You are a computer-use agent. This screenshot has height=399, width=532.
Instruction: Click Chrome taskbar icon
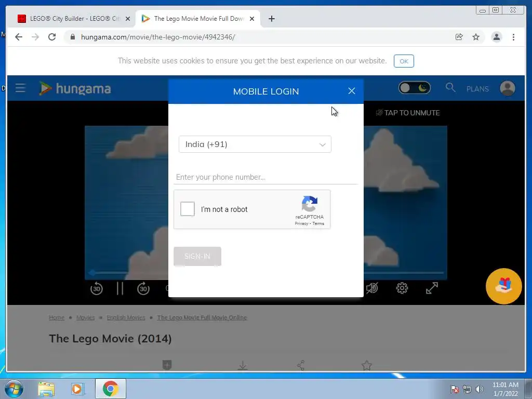111,389
